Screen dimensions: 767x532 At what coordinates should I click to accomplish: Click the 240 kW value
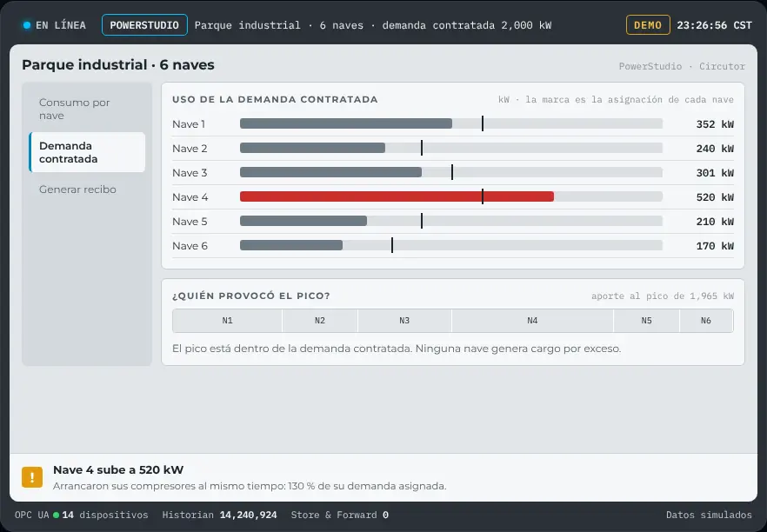(x=715, y=149)
